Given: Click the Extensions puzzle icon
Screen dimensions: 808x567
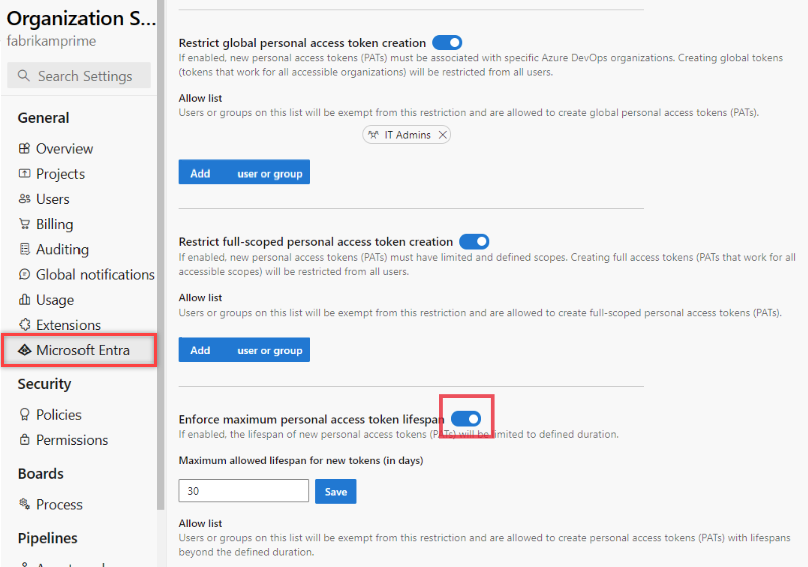Looking at the screenshot, I should (x=24, y=325).
